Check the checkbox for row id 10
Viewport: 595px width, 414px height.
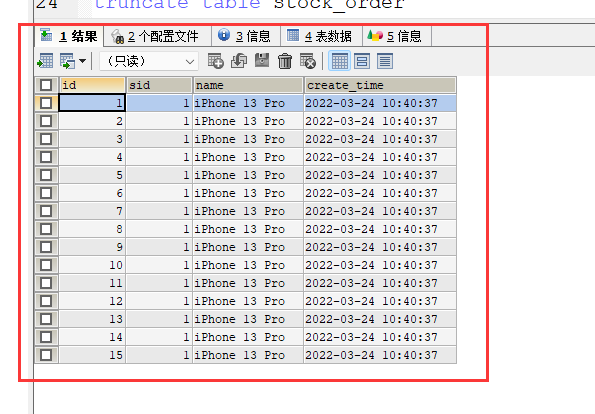46,265
